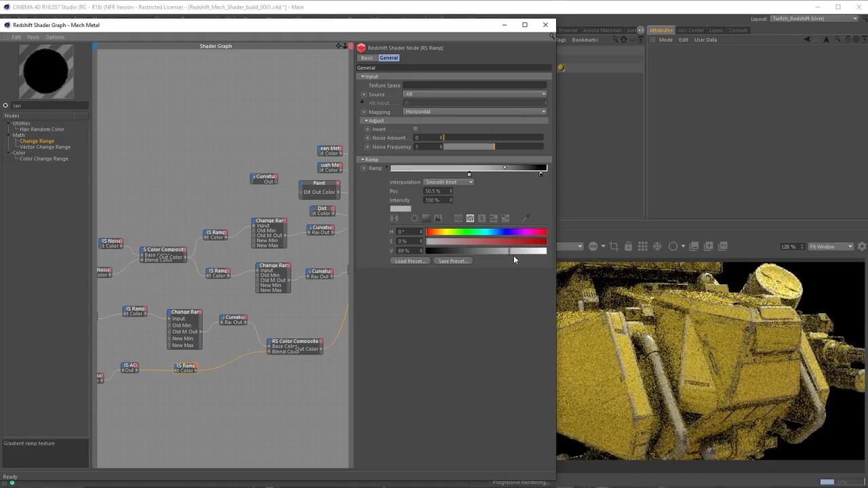Collapse the Adjust section
This screenshot has width=868, height=488.
click(366, 121)
